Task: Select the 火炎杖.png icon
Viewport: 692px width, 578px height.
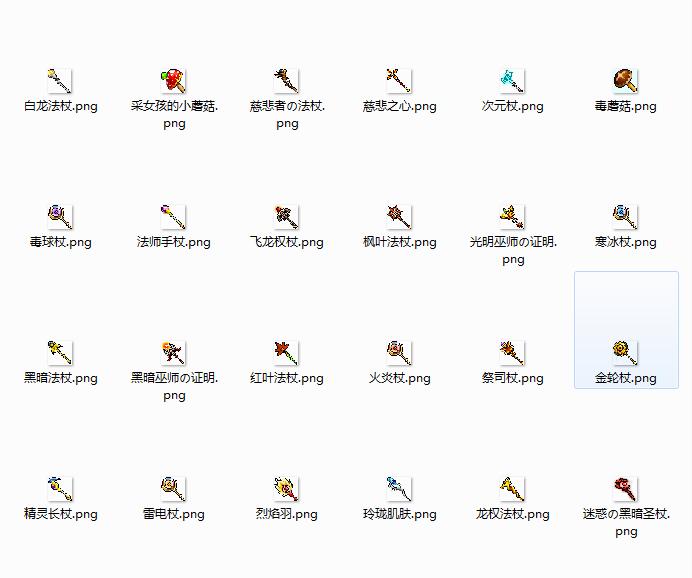Action: click(399, 353)
